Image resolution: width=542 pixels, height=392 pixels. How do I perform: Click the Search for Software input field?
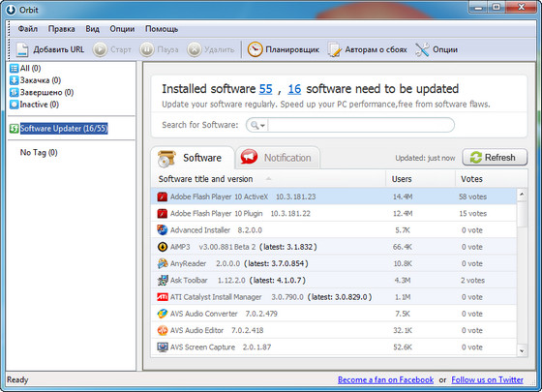[361, 125]
